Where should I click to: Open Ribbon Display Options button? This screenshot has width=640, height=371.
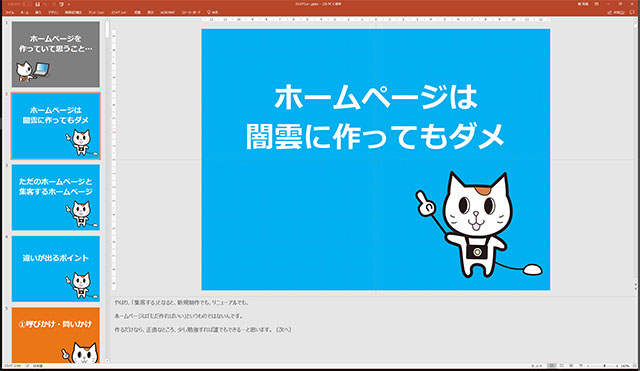(x=596, y=4)
